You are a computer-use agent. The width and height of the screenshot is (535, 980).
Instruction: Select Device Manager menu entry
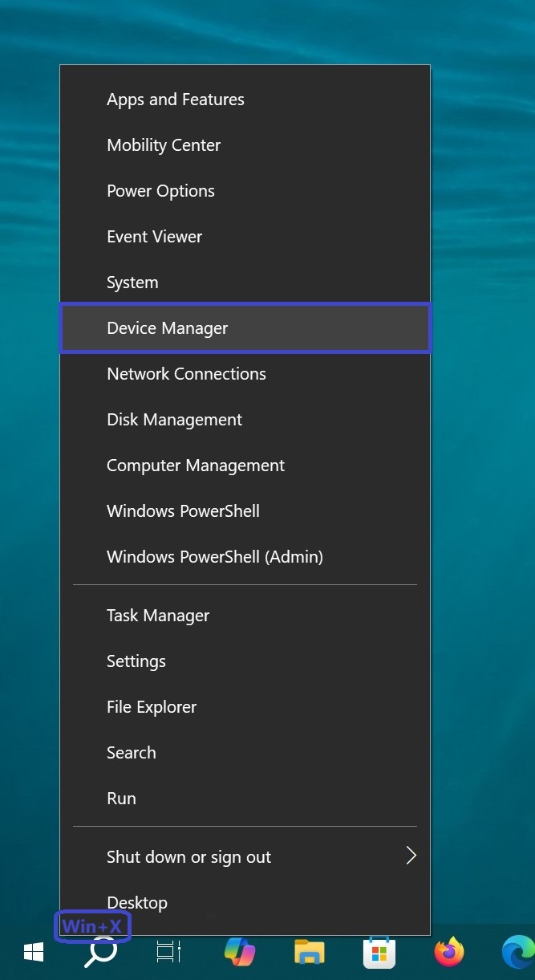coord(245,328)
